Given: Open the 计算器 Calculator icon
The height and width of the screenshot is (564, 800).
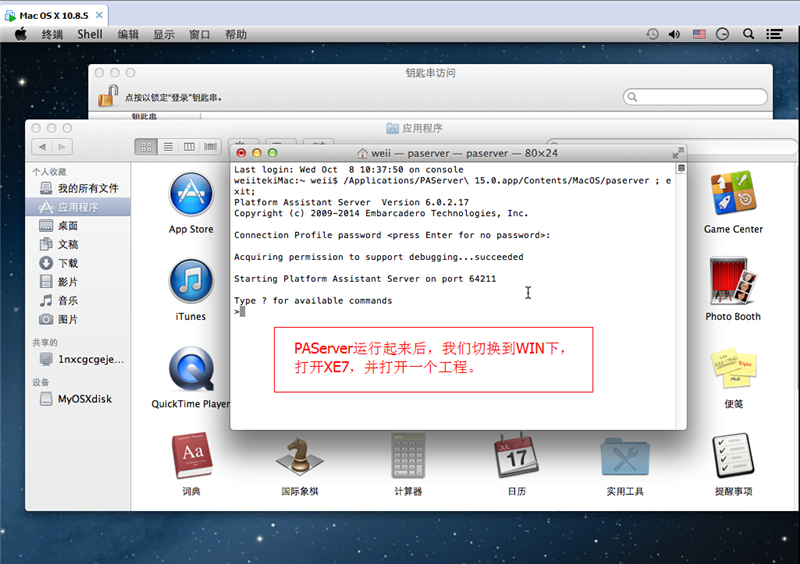Looking at the screenshot, I should 408,455.
